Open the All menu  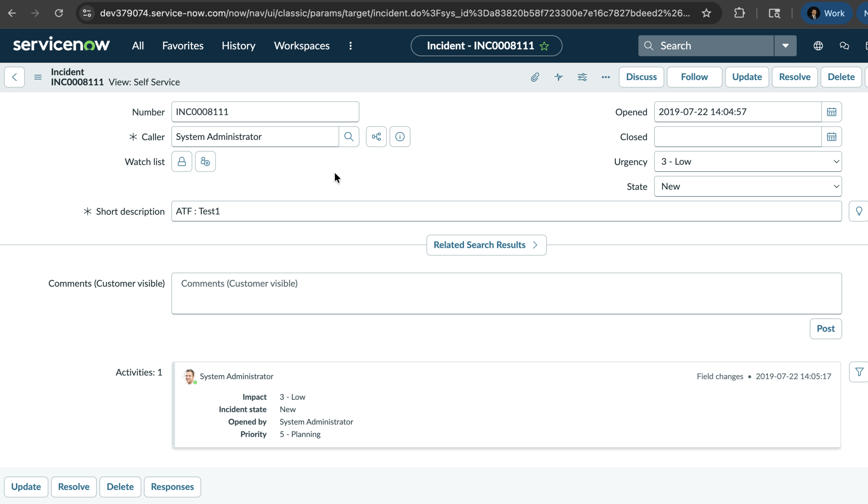pyautogui.click(x=138, y=46)
